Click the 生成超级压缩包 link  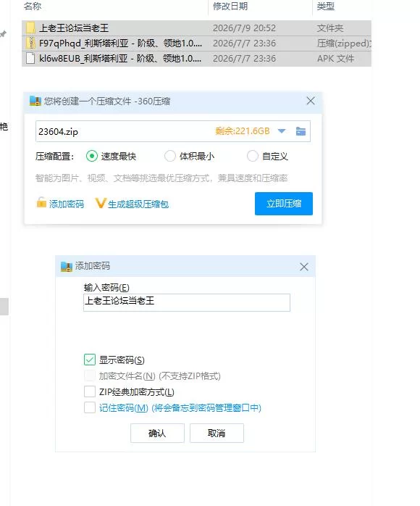[x=138, y=204]
